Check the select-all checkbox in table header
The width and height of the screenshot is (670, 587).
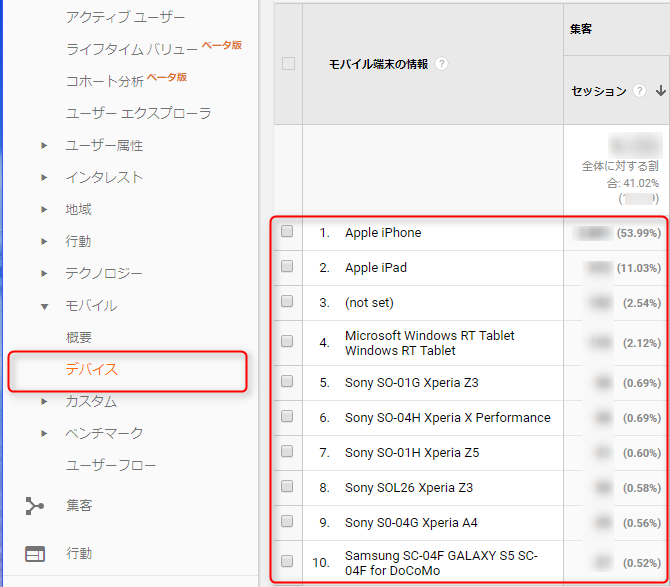tap(288, 64)
